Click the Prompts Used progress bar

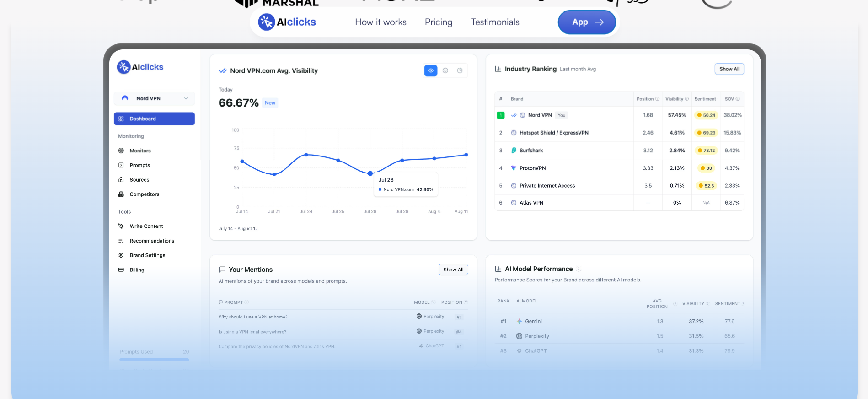tap(154, 360)
